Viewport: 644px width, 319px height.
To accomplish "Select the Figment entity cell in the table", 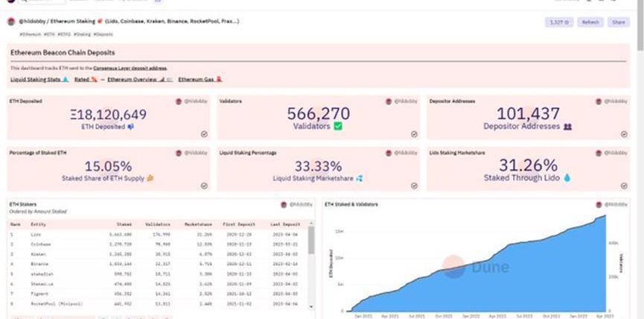I will coord(39,294).
